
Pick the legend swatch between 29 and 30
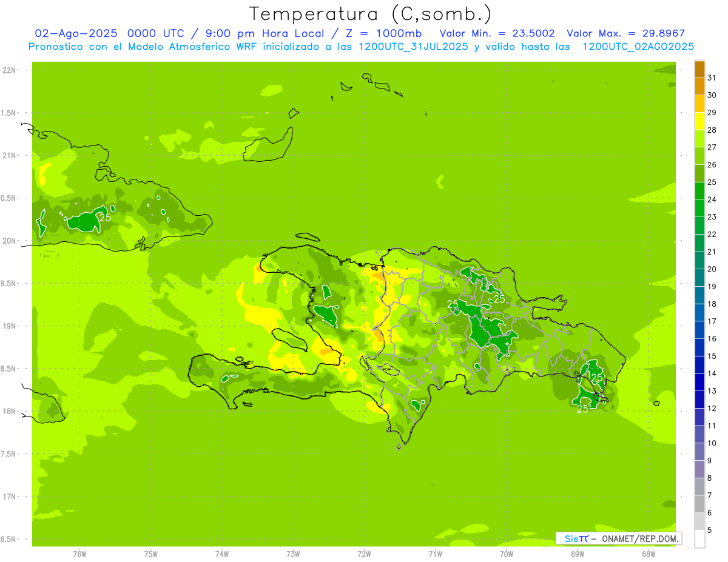pyautogui.click(x=699, y=104)
